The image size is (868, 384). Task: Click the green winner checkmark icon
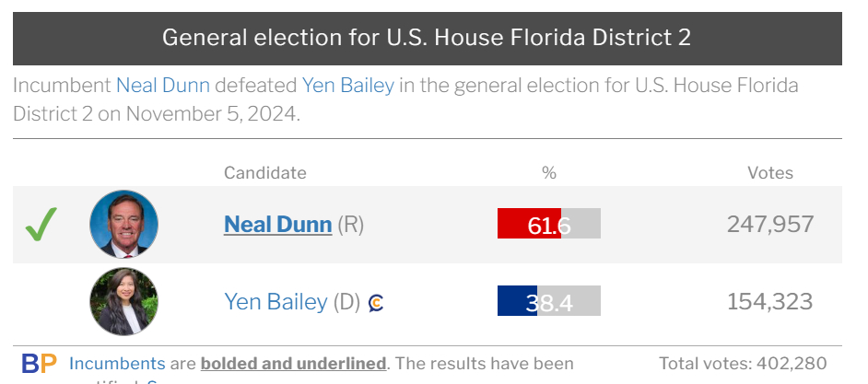[x=41, y=224]
